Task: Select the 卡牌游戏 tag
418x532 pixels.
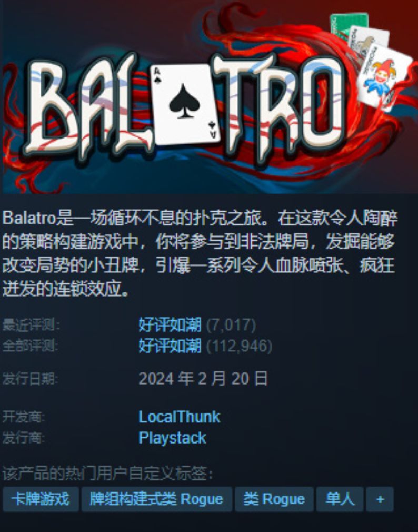Action: click(41, 499)
